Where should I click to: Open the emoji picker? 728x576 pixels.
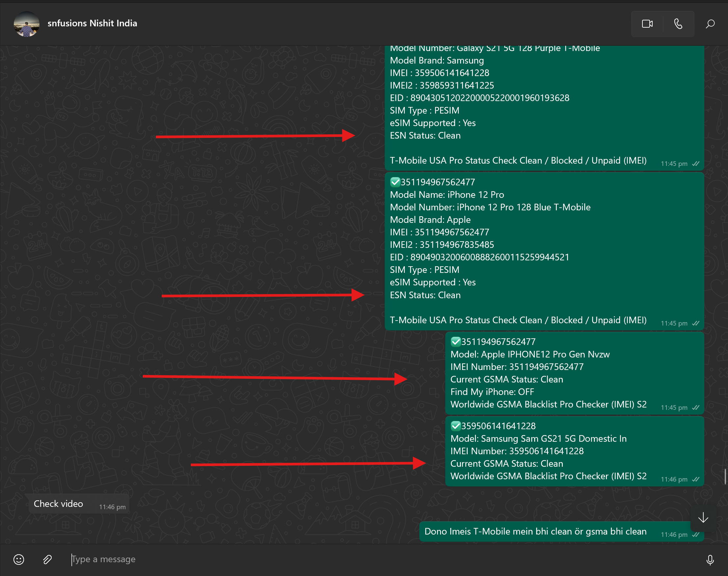[x=19, y=560]
